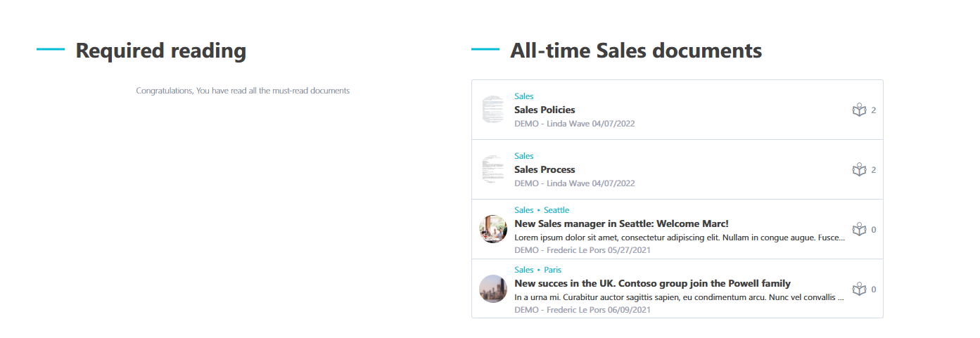Viewport: 980px width, 338px height.
Task: Open the Sales Policies document thumbnail
Action: pos(493,110)
